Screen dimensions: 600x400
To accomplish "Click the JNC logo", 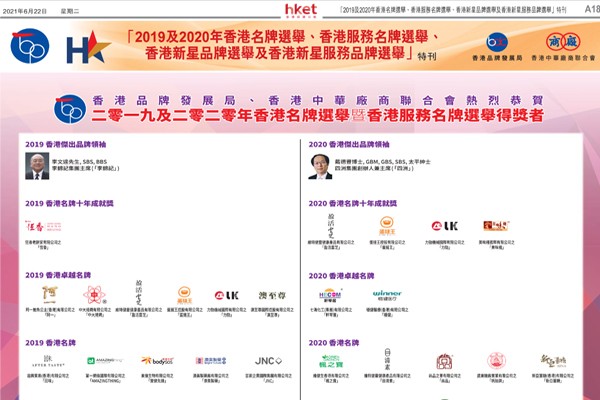I will [x=268, y=361].
